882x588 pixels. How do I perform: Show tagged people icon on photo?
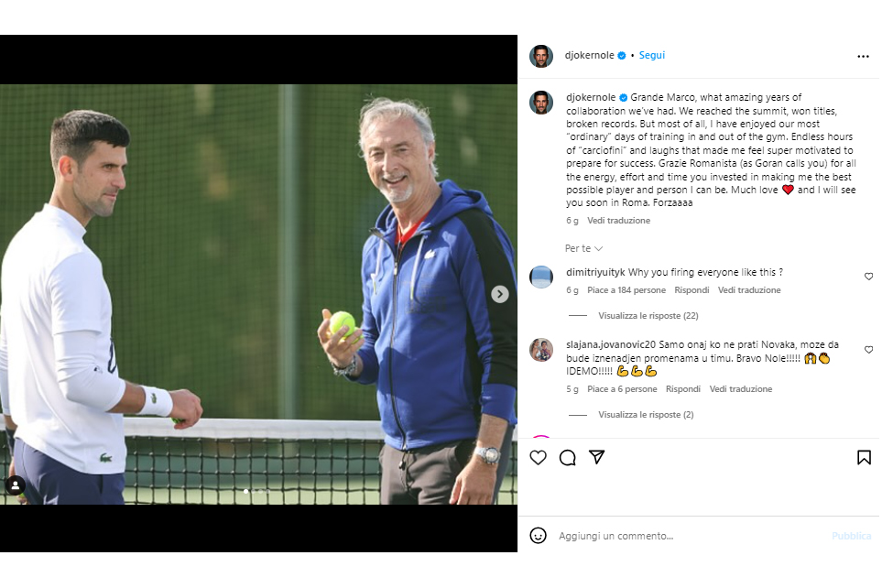tap(16, 485)
